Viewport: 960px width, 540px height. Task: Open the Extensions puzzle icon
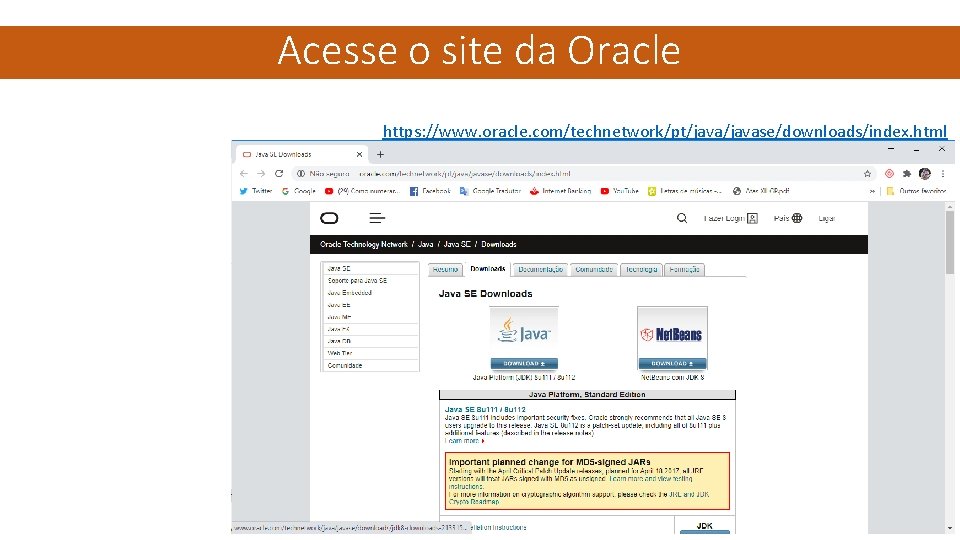tap(907, 174)
